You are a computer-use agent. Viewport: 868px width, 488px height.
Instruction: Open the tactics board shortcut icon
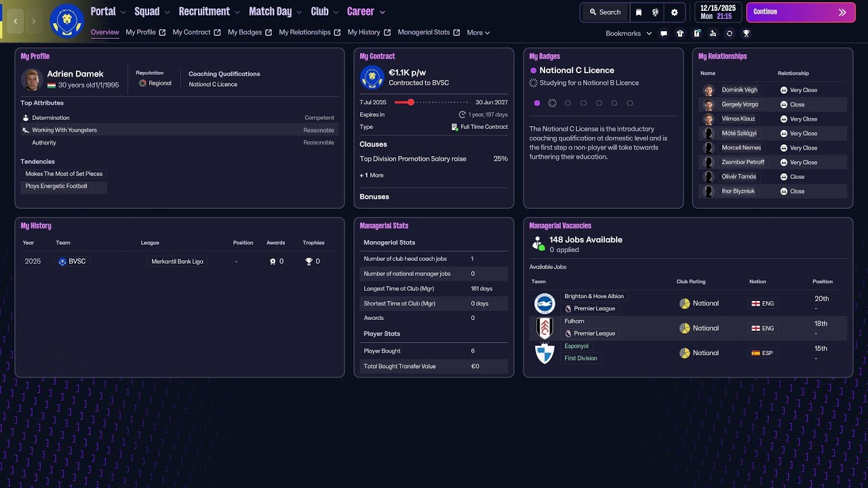[x=696, y=33]
